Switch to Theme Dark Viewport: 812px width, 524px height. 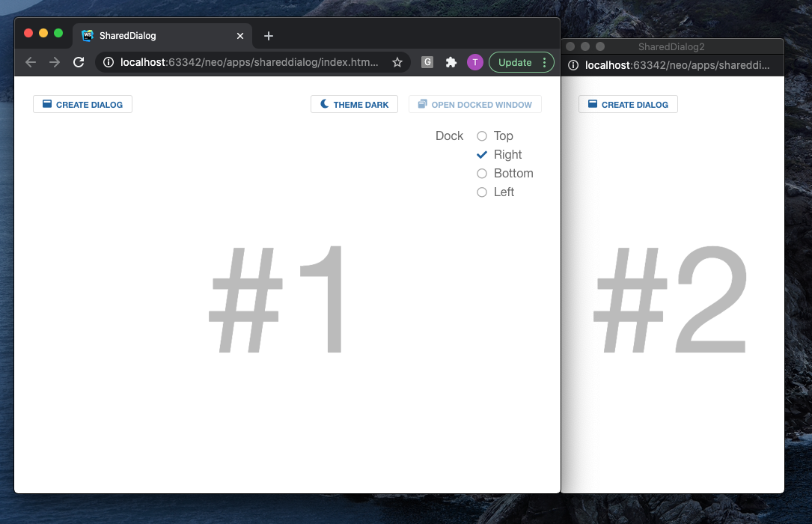354,104
